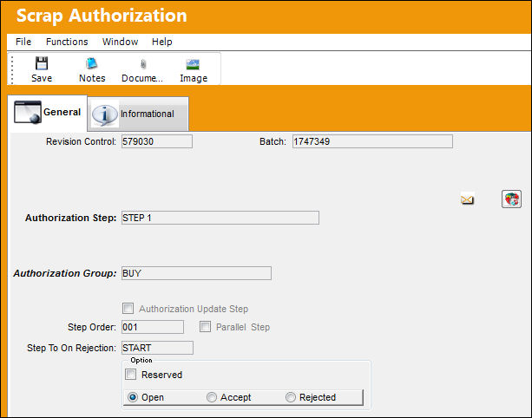Viewport: 532px width, 418px height.
Task: Switch to the Informational tab
Action: pyautogui.click(x=138, y=114)
